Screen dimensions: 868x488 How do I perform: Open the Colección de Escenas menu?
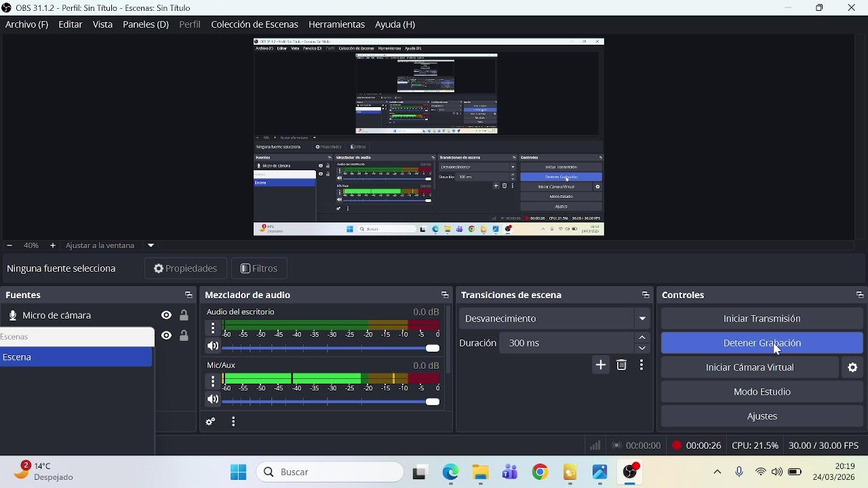(254, 24)
